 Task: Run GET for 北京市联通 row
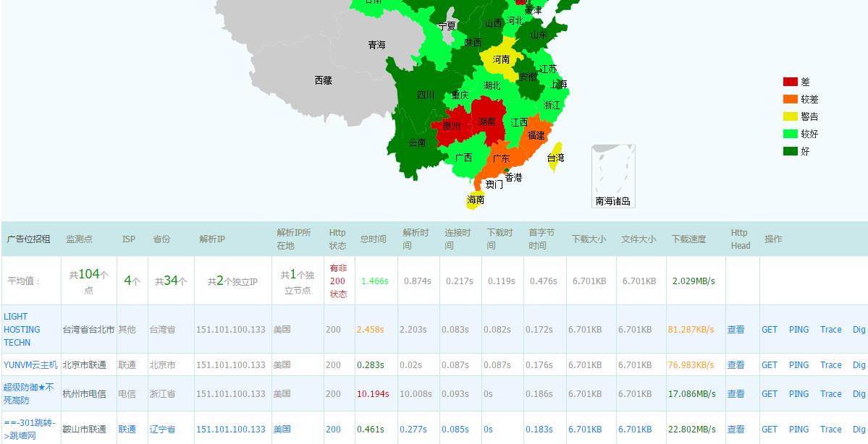point(770,365)
